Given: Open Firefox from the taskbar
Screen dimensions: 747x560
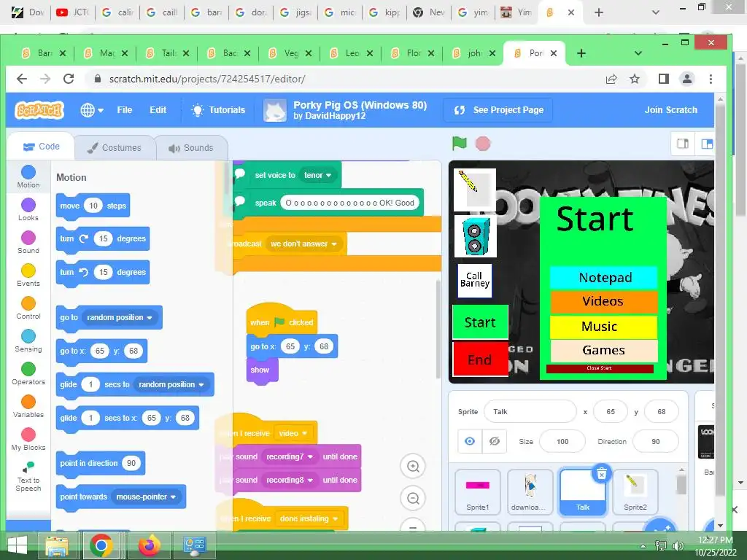Looking at the screenshot, I should (149, 545).
